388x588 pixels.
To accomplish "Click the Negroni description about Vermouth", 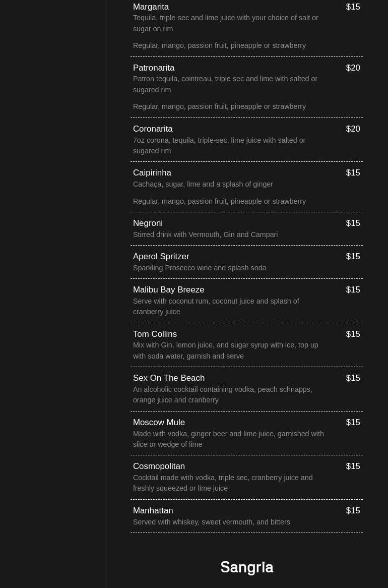I will (205, 235).
